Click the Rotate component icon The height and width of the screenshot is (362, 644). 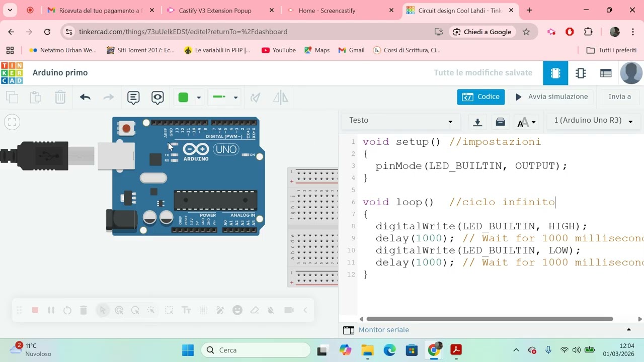click(x=256, y=97)
